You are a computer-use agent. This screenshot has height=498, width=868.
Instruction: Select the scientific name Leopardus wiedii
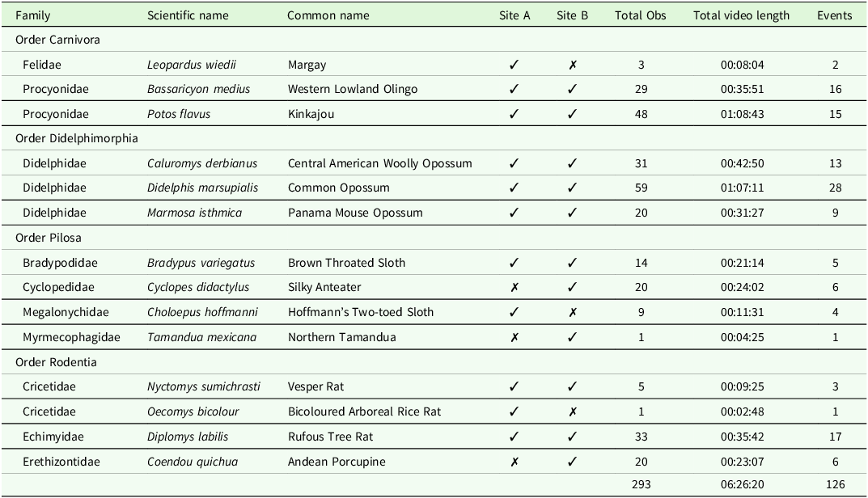tap(192, 65)
